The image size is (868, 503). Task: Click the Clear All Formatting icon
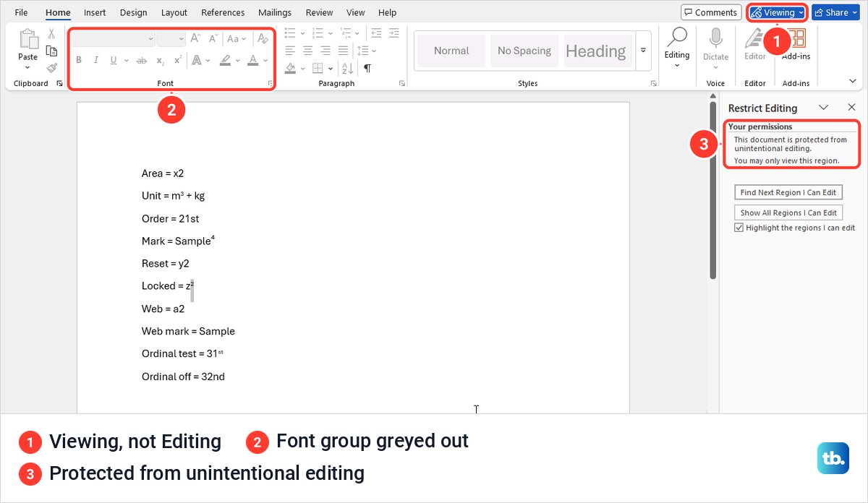pyautogui.click(x=263, y=38)
